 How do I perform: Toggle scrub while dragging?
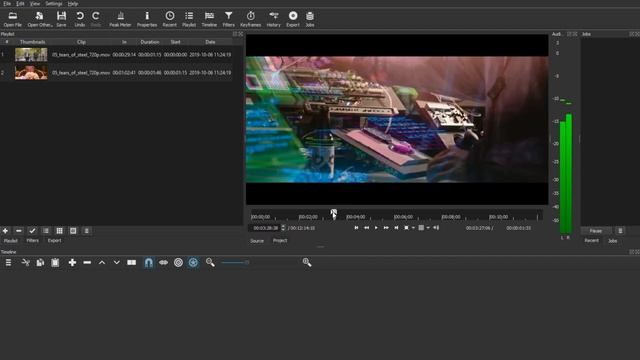click(x=163, y=262)
